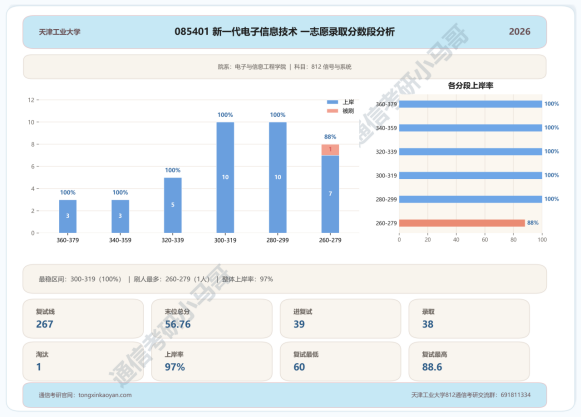Click the 复试线 card value 267
The height and width of the screenshot is (418, 581).
[44, 324]
